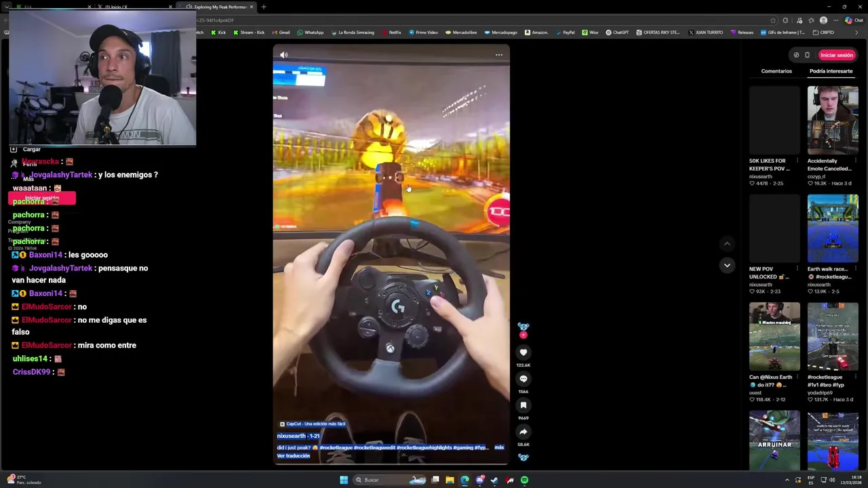The width and height of the screenshot is (868, 488).
Task: Open weather widget on taskbar
Action: click(24, 480)
